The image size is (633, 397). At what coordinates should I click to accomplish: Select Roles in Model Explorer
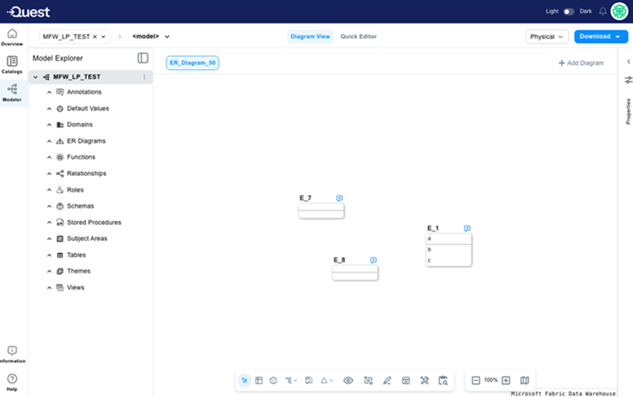coord(75,190)
